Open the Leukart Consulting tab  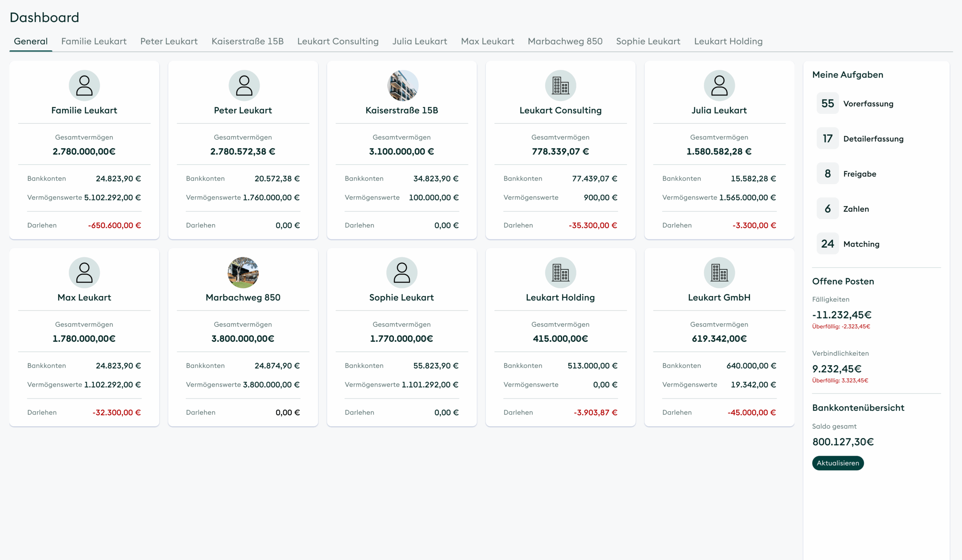[337, 41]
